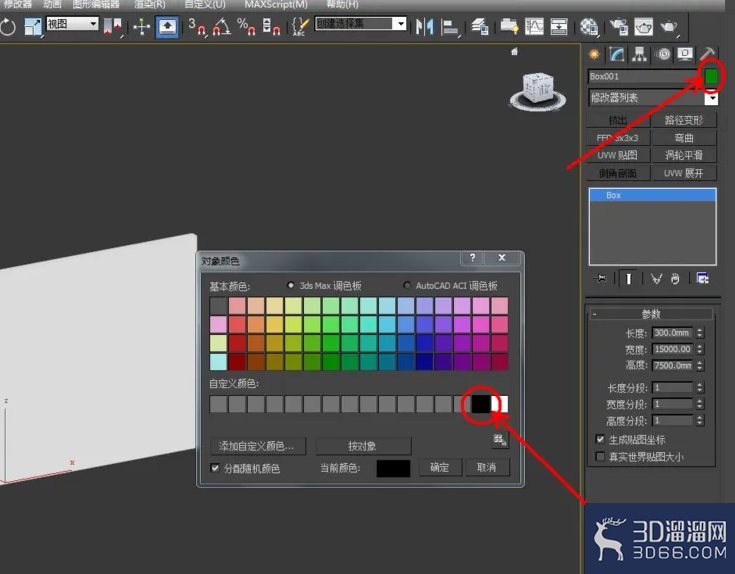Click the green object color swatch beside Box001
The width and height of the screenshot is (735, 574).
click(711, 76)
